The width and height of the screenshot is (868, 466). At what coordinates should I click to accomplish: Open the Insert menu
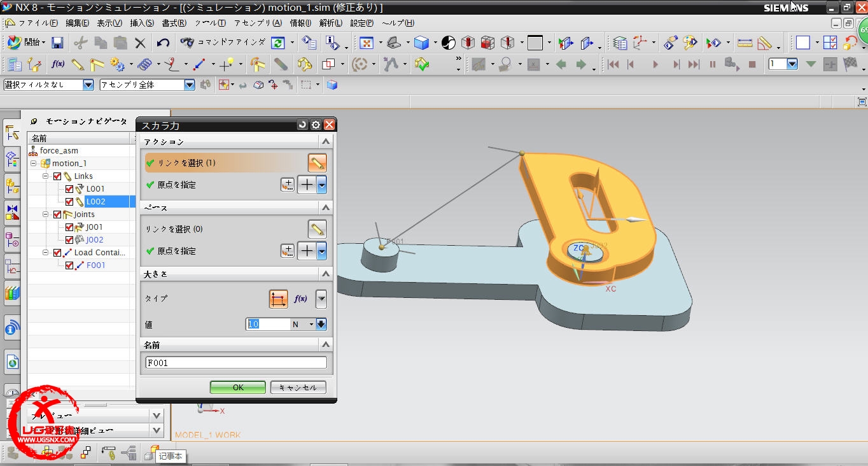tap(142, 23)
